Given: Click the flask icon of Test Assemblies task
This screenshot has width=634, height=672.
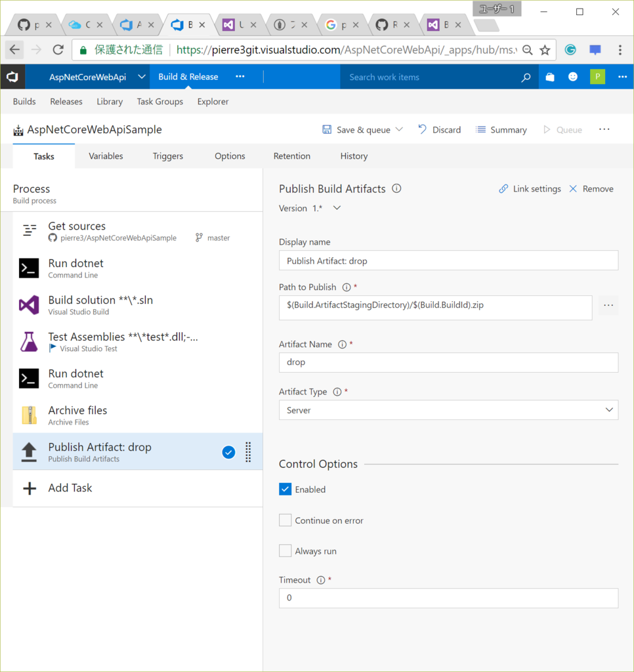Looking at the screenshot, I should (x=29, y=341).
